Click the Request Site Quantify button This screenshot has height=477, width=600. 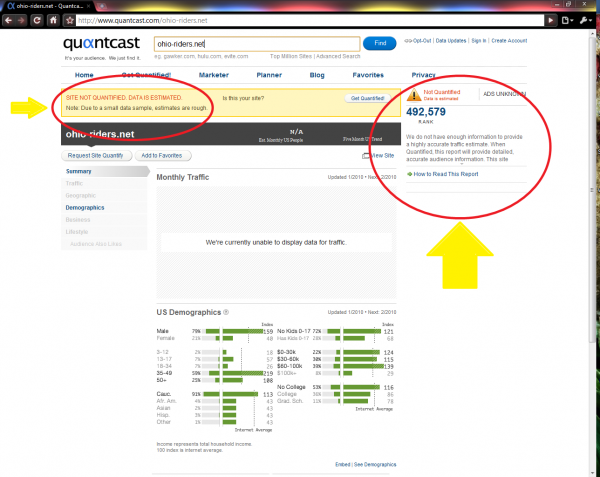click(x=96, y=156)
